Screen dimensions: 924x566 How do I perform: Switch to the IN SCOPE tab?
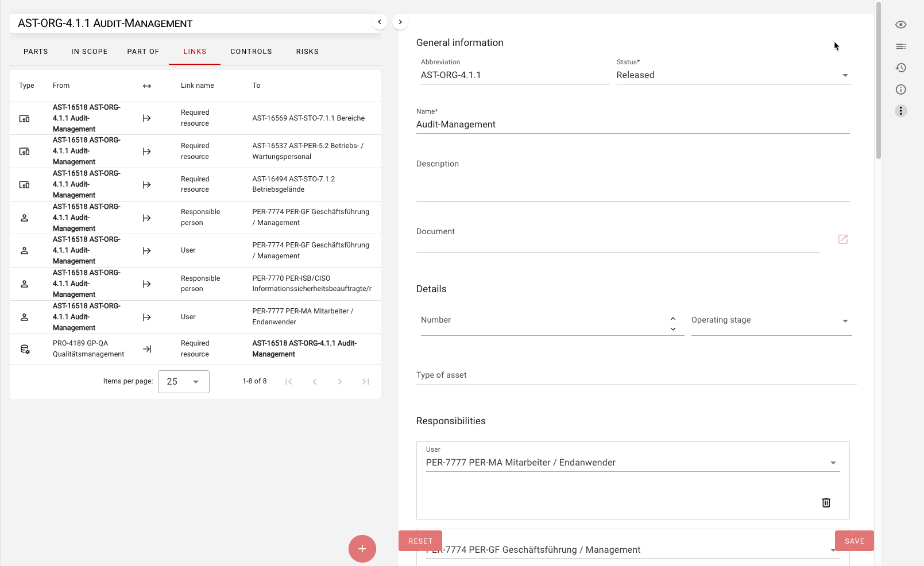[x=89, y=52]
